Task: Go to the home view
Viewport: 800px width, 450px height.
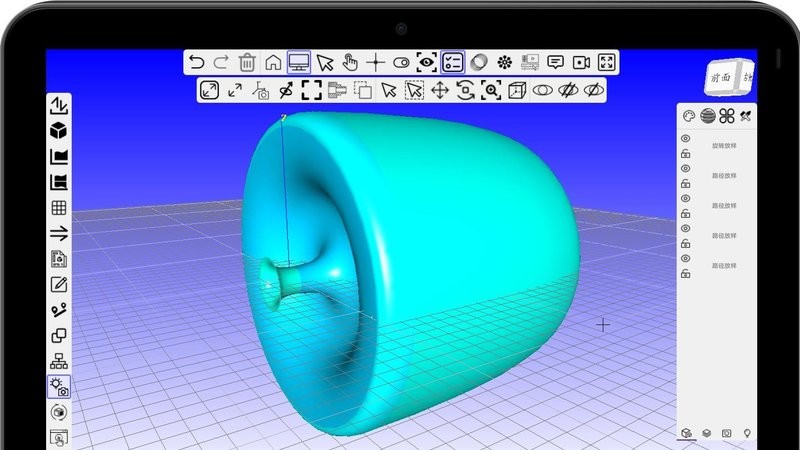Action: pos(273,62)
